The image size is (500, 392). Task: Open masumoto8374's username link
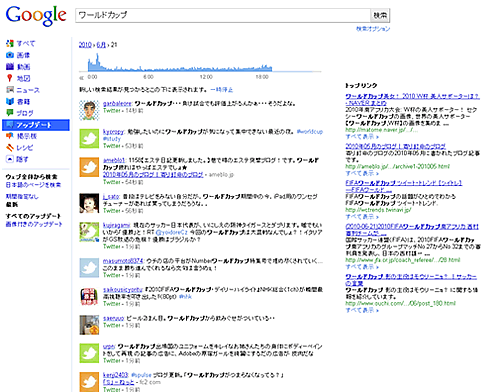(x=123, y=261)
